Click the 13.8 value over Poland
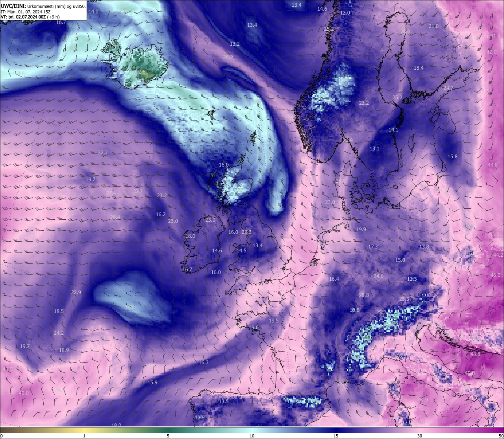504x439 pixels. coord(424,246)
